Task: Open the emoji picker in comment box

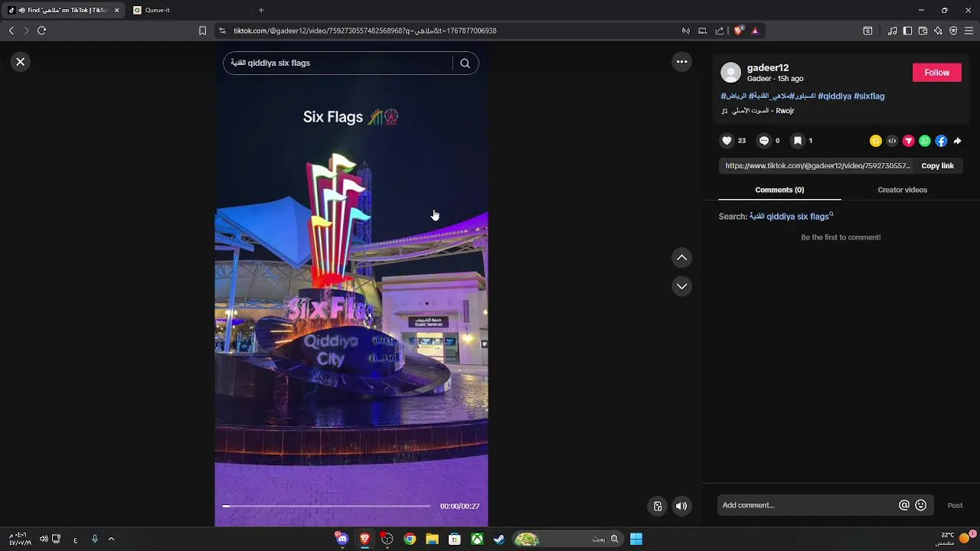Action: 921,505
